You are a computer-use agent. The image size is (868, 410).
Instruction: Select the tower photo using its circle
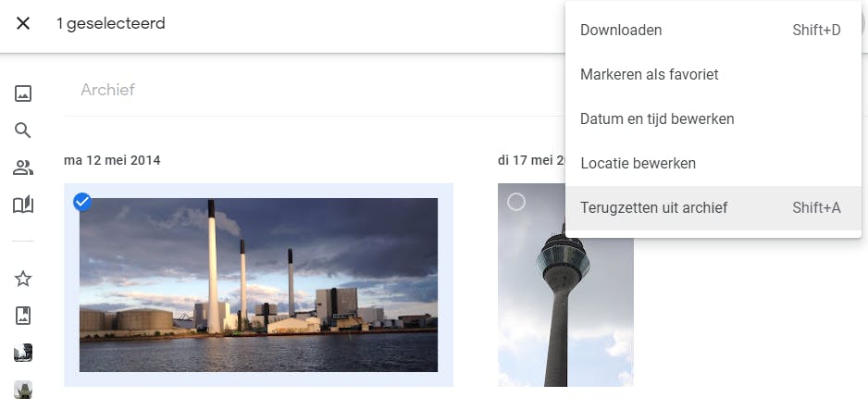point(516,201)
